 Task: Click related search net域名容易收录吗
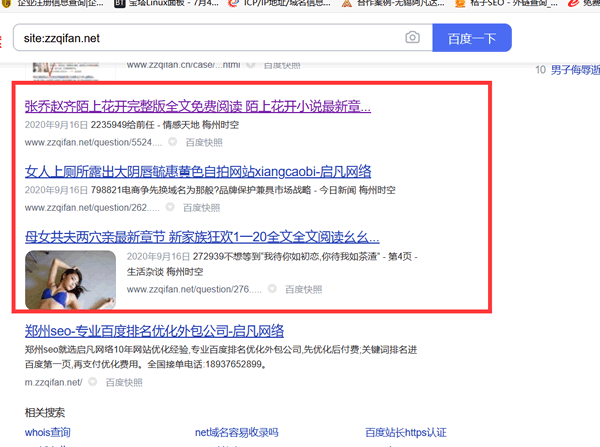click(236, 433)
